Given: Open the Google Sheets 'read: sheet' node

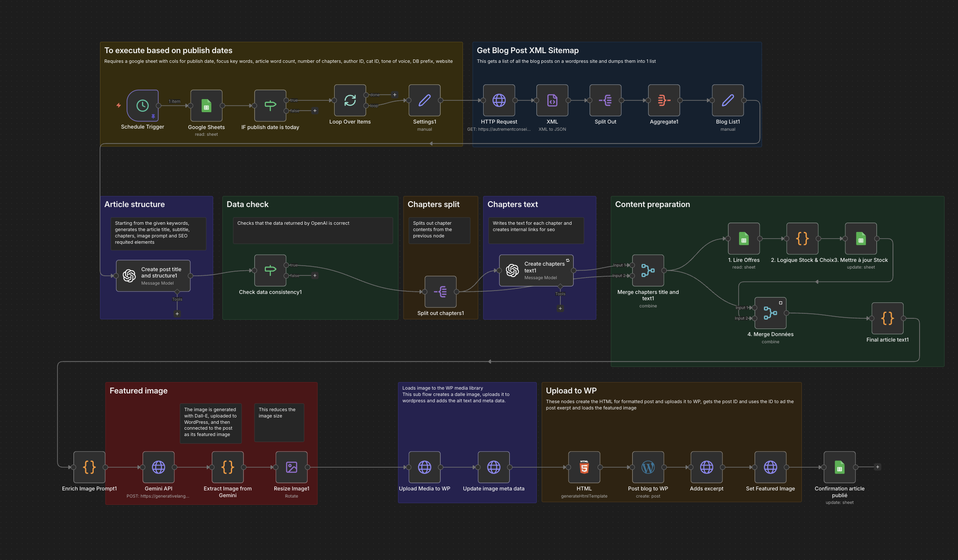Looking at the screenshot, I should coord(206,105).
